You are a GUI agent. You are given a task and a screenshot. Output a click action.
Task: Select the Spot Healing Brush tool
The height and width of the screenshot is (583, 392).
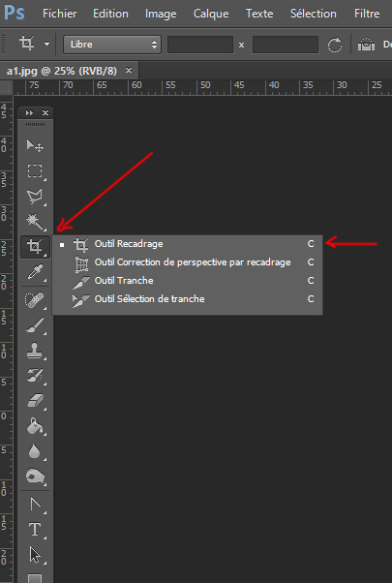coord(35,300)
